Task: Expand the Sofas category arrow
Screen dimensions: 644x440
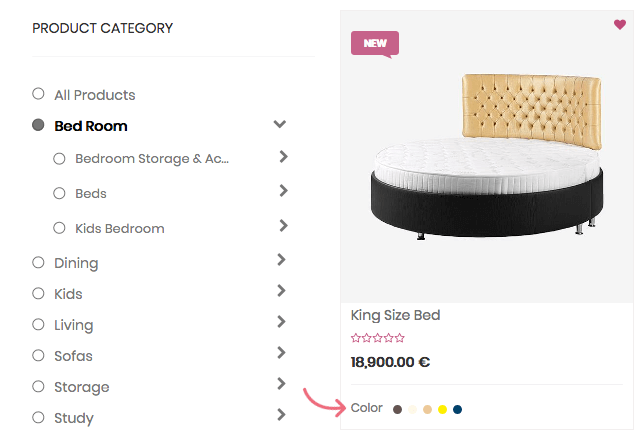Action: coord(282,353)
